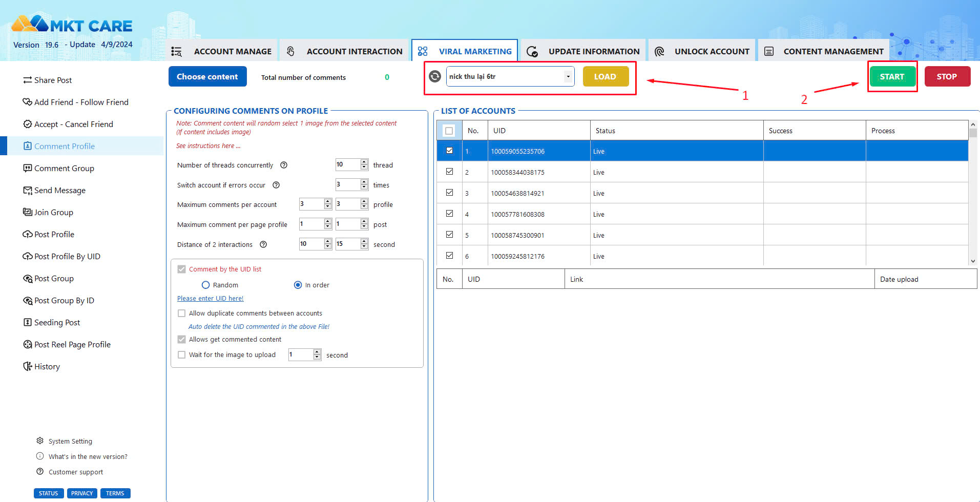Increase Wait for image upload seconds stepper
The width and height of the screenshot is (980, 502).
[x=317, y=352]
